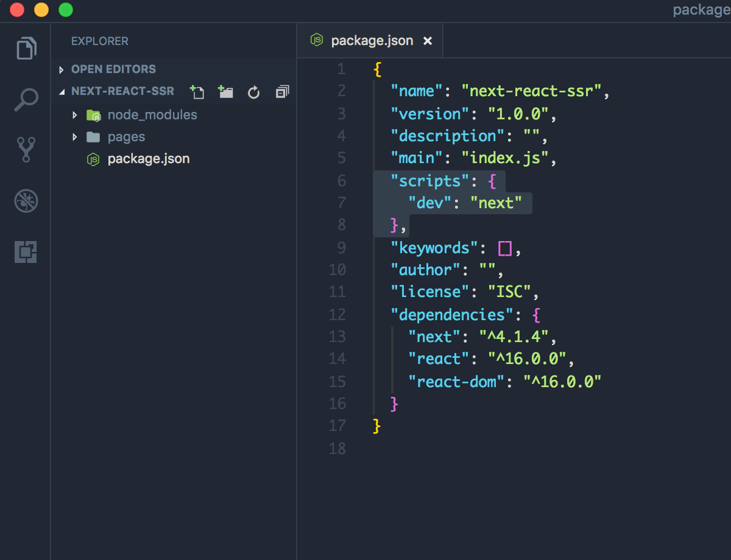731x560 pixels.
Task: Close the package.json tab
Action: click(428, 41)
